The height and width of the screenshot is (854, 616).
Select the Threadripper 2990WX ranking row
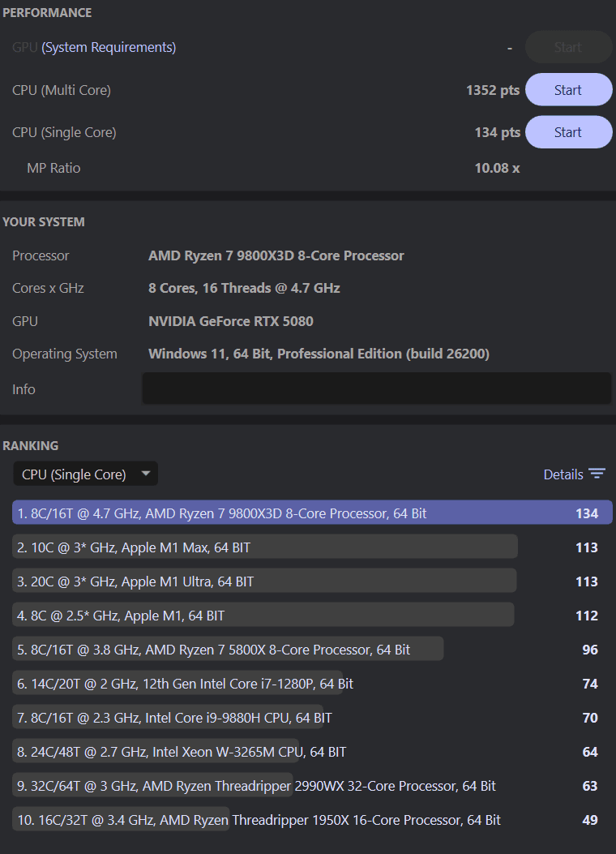pos(312,786)
